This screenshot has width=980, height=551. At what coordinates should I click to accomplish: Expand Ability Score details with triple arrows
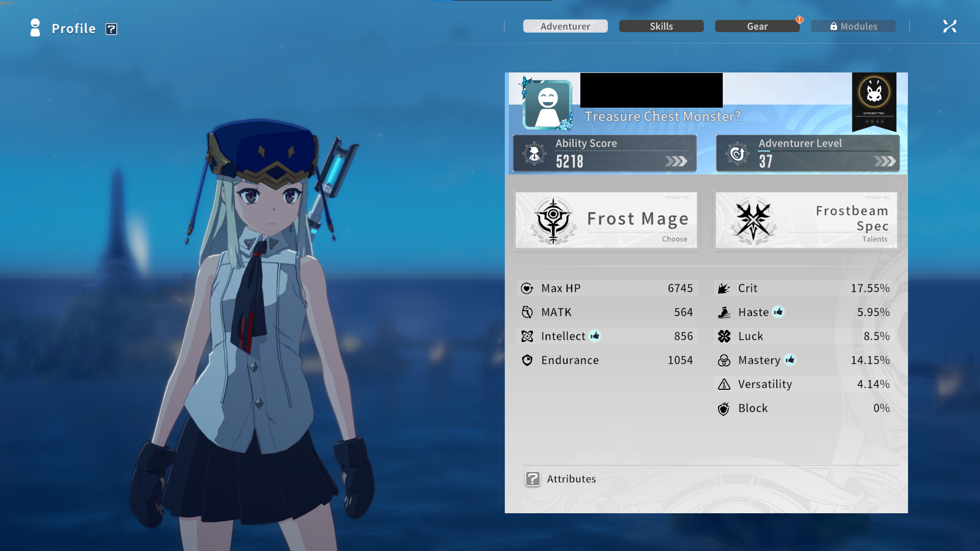point(676,162)
